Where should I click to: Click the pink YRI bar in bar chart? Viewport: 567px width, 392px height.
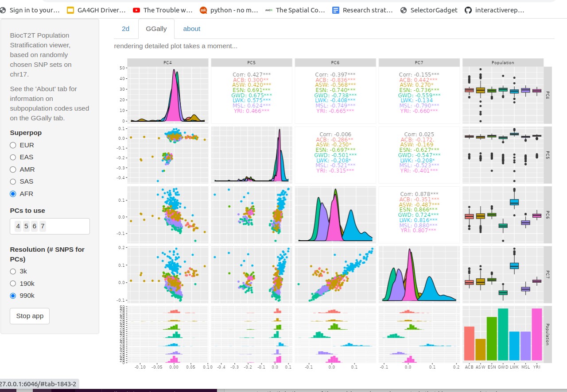tap(536, 334)
